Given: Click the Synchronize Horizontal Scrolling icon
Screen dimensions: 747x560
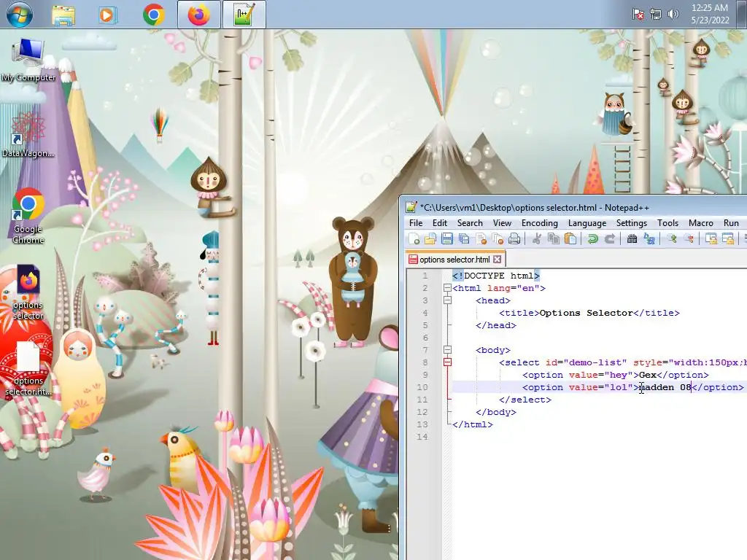Looking at the screenshot, I should coord(728,238).
